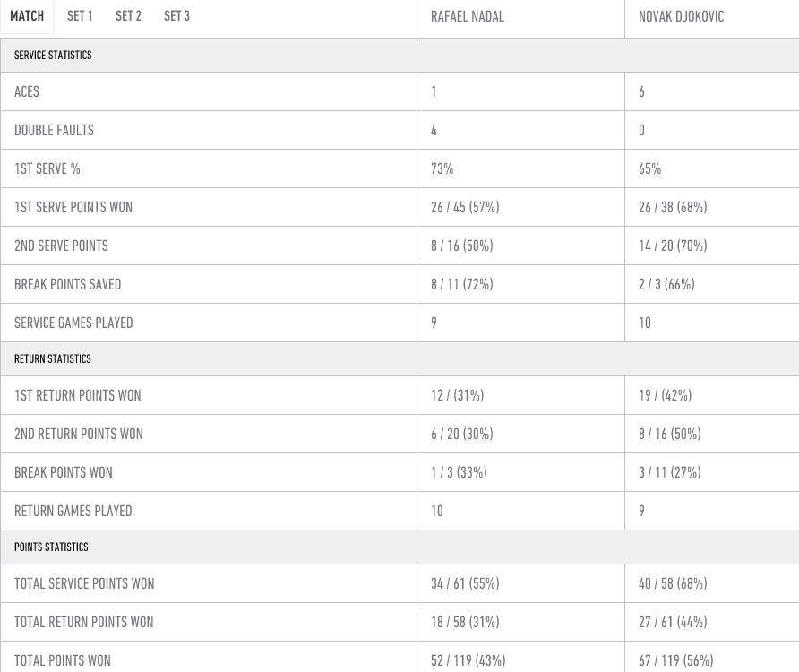Image resolution: width=799 pixels, height=672 pixels.
Task: Select the Return Statistics section header
Action: coord(53,359)
